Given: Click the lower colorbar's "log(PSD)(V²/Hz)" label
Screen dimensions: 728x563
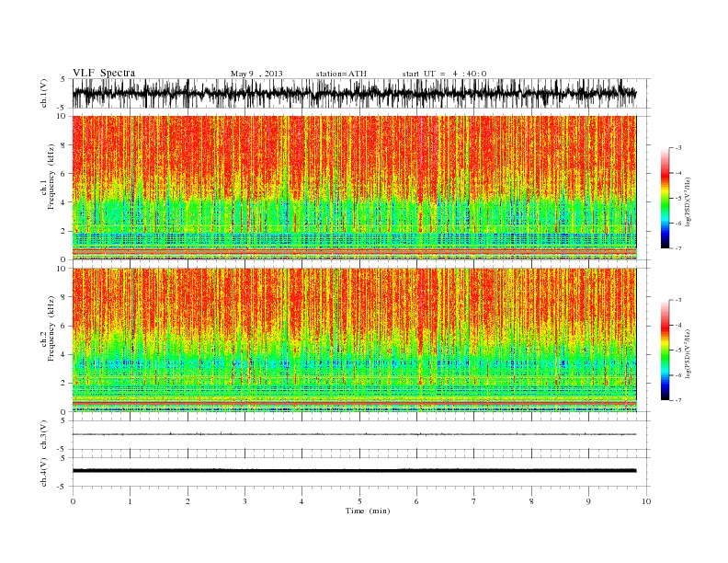Looking at the screenshot, I should tap(688, 353).
